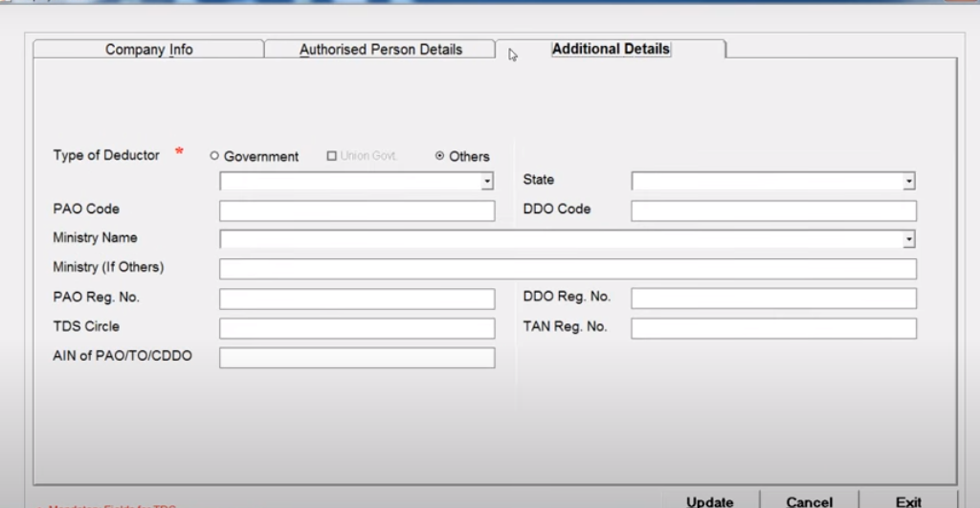Switch to the Company Info tab
Image resolution: width=980 pixels, height=508 pixels.
[x=148, y=50]
